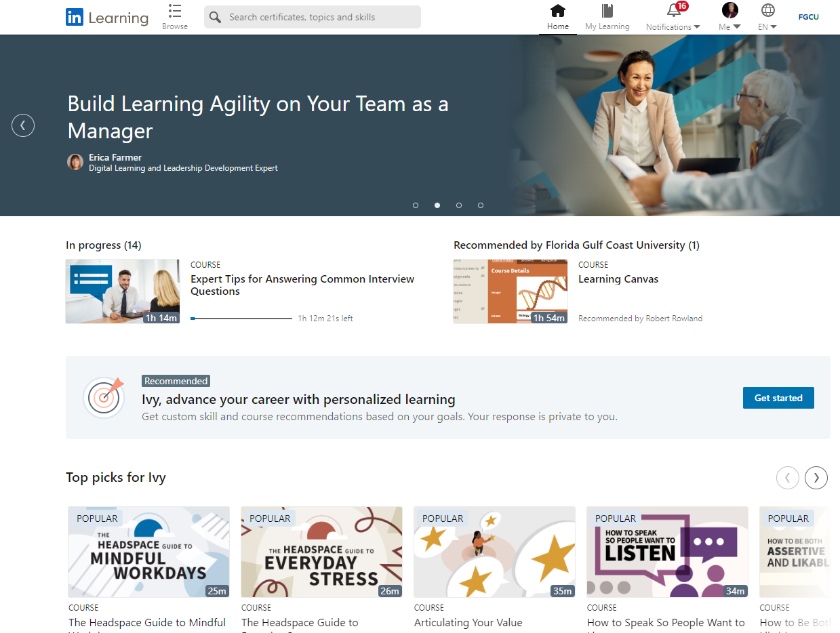This screenshot has width=840, height=633.
Task: Click Erica Farmer's instructor avatar
Action: pyautogui.click(x=75, y=162)
